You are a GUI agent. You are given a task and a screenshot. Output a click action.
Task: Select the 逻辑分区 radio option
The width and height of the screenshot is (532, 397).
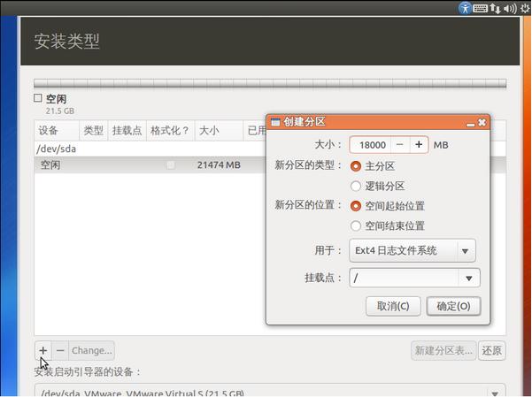pos(357,187)
